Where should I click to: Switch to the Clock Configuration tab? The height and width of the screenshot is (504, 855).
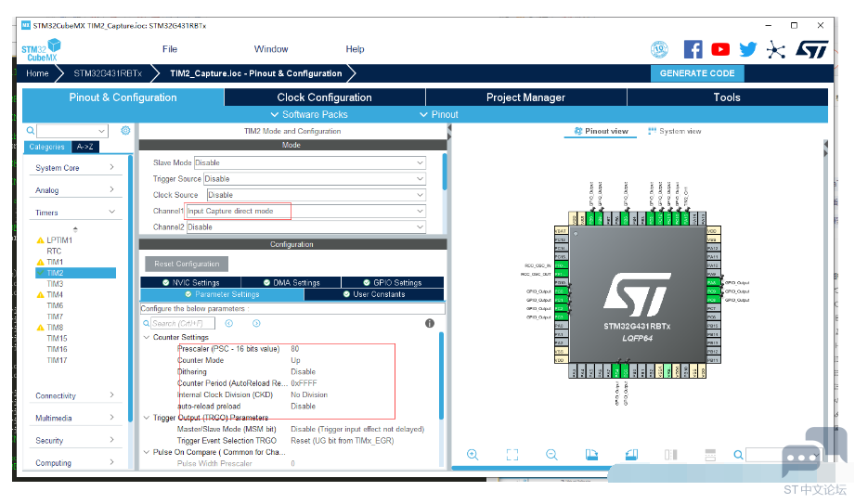tap(324, 97)
